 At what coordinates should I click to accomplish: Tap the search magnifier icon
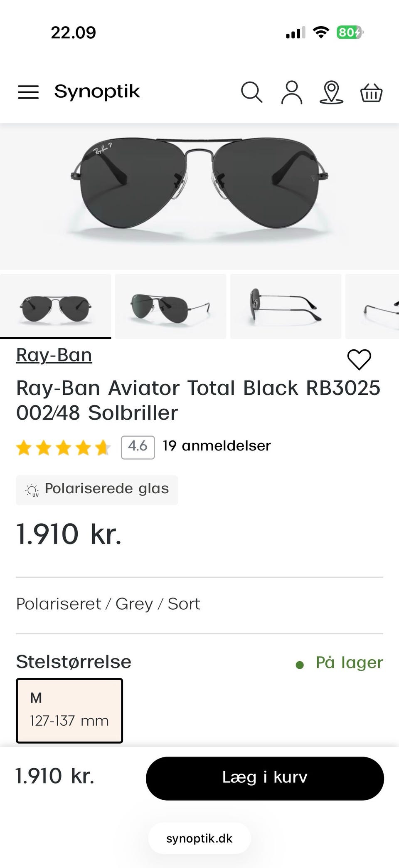pyautogui.click(x=251, y=92)
